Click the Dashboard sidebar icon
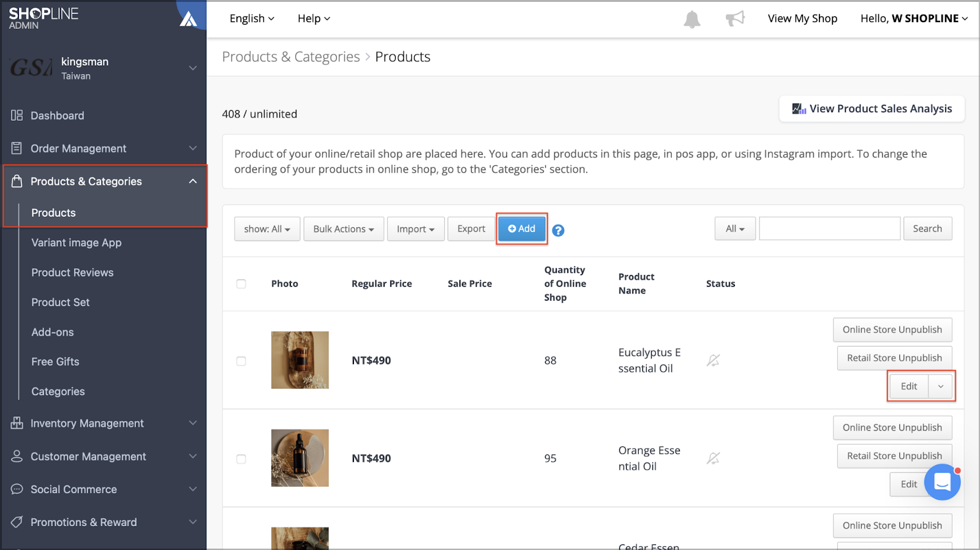980x550 pixels. (x=17, y=115)
